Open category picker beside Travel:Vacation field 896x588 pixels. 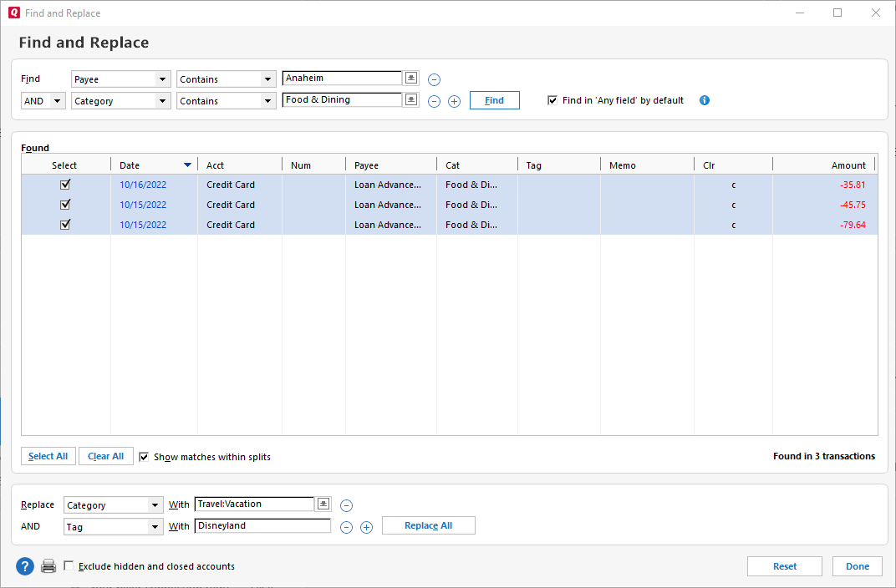pyautogui.click(x=323, y=504)
